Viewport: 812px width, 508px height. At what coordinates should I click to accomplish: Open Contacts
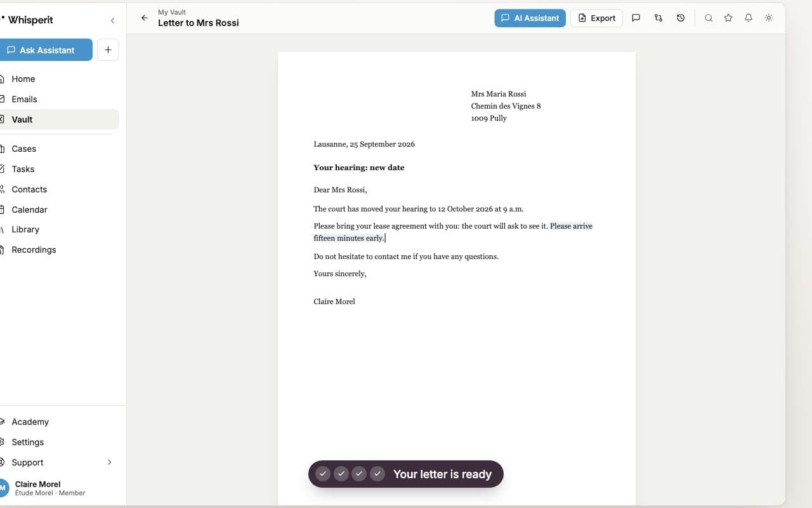tap(58, 189)
